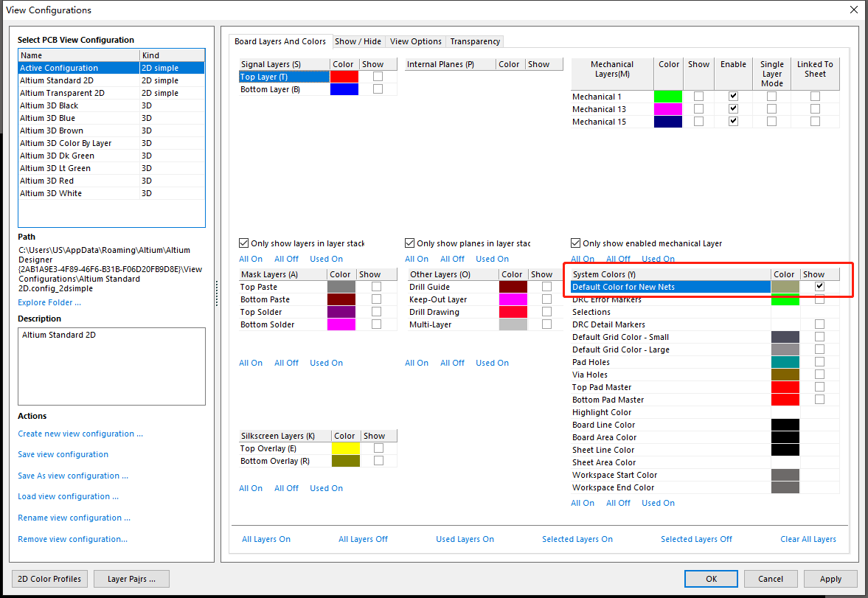Select Board Layers And Colors tab

coord(280,41)
